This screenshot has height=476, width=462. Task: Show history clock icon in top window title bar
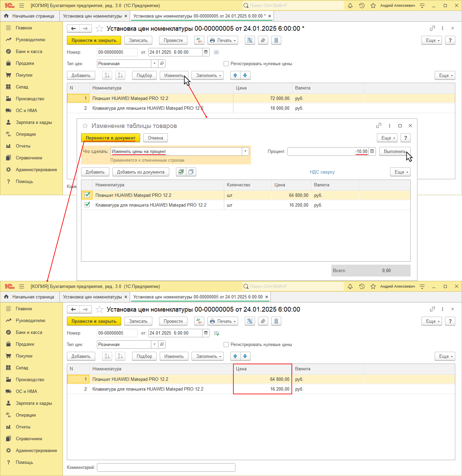click(362, 5)
